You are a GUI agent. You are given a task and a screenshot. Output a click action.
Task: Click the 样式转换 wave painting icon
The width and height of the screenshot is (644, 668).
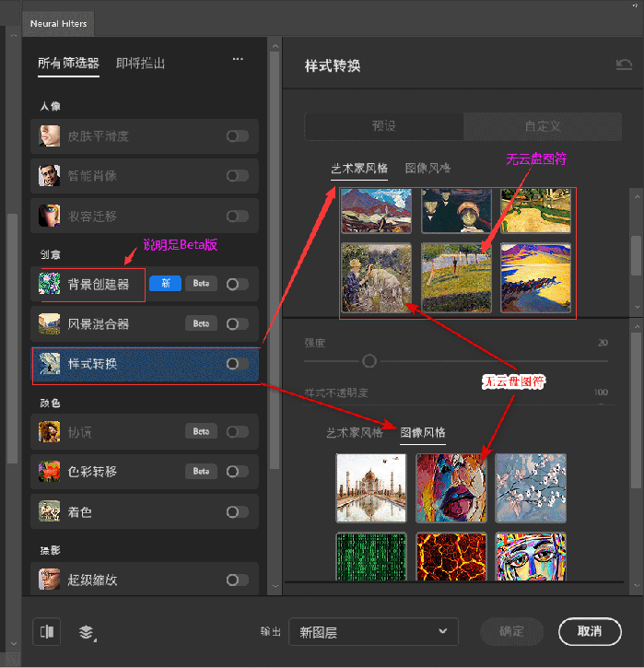coord(50,363)
